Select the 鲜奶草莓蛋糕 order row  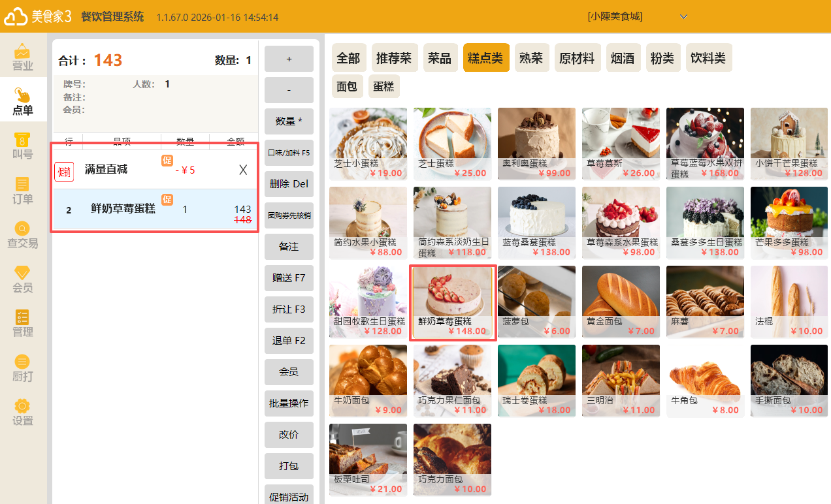[155, 209]
